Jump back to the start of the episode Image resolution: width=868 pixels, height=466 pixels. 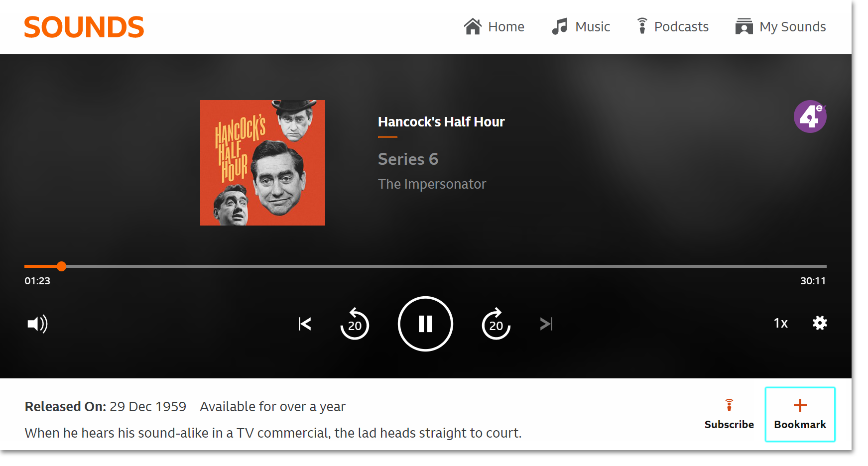(x=304, y=324)
